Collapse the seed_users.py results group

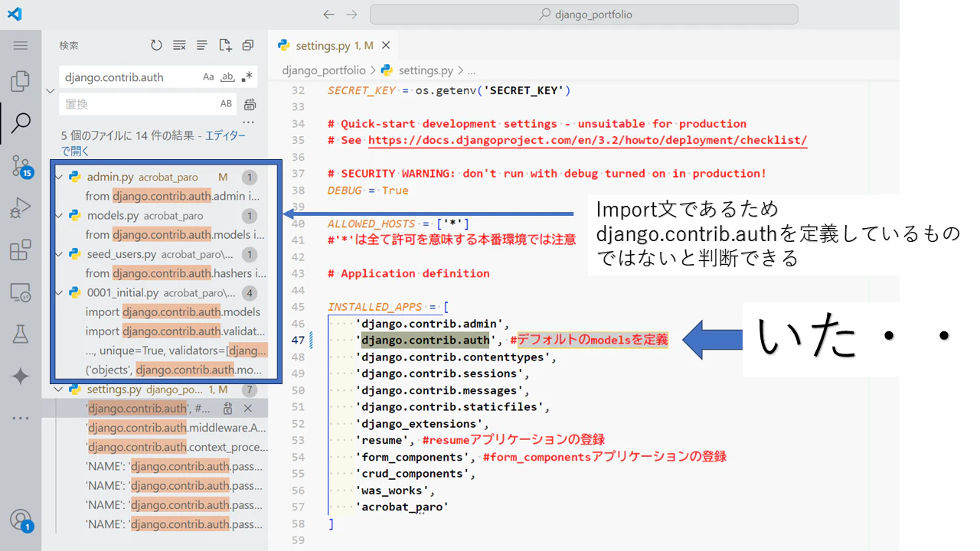click(x=60, y=254)
